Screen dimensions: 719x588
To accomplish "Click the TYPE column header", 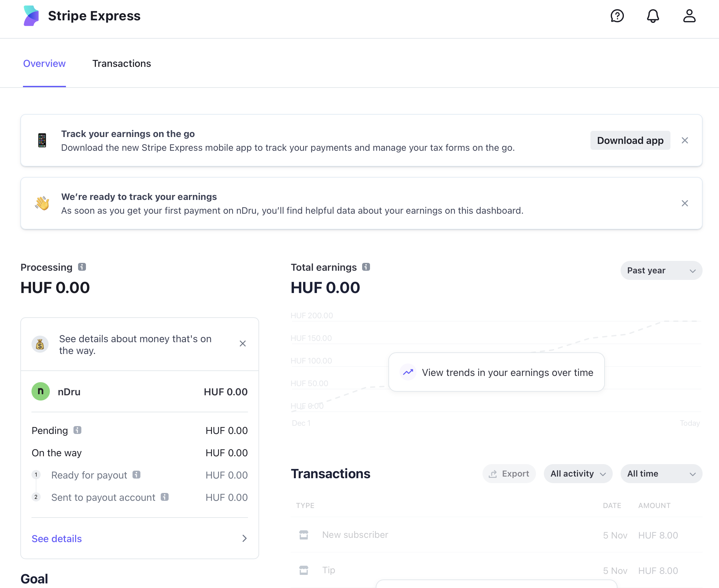I will pyautogui.click(x=305, y=505).
